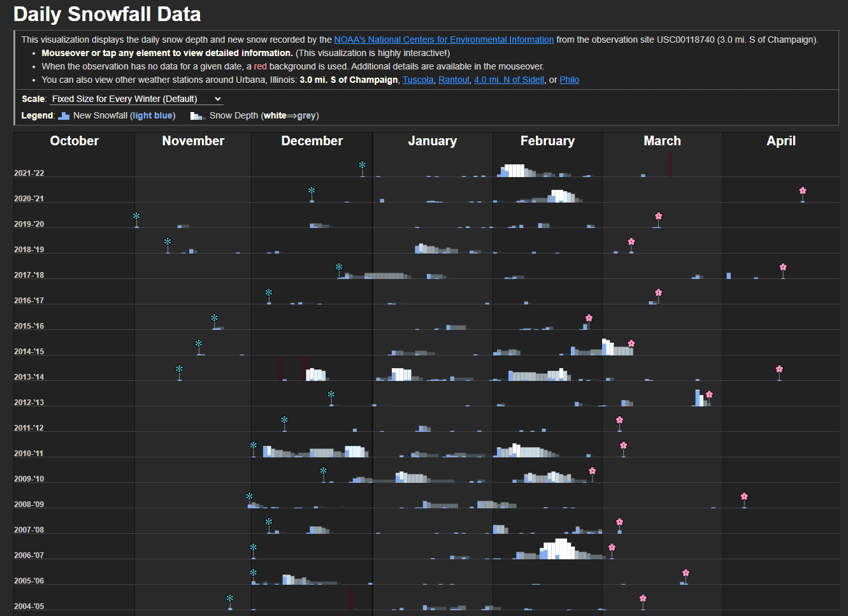Select the 2004-'05 winter label
Image resolution: width=848 pixels, height=616 pixels.
tap(29, 606)
